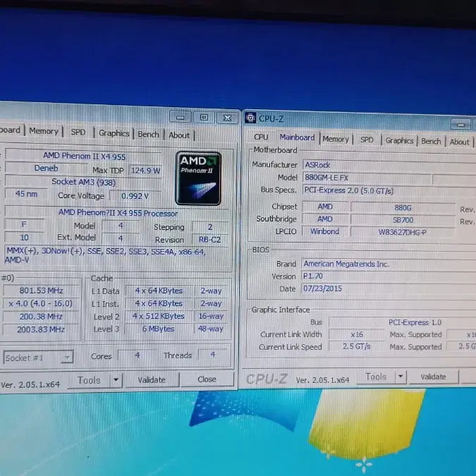Minimize the right CPU-Z window

click(460, 124)
